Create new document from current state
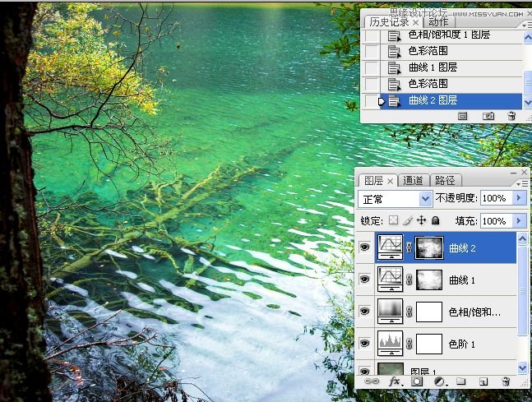This screenshot has width=532, height=402. (462, 116)
